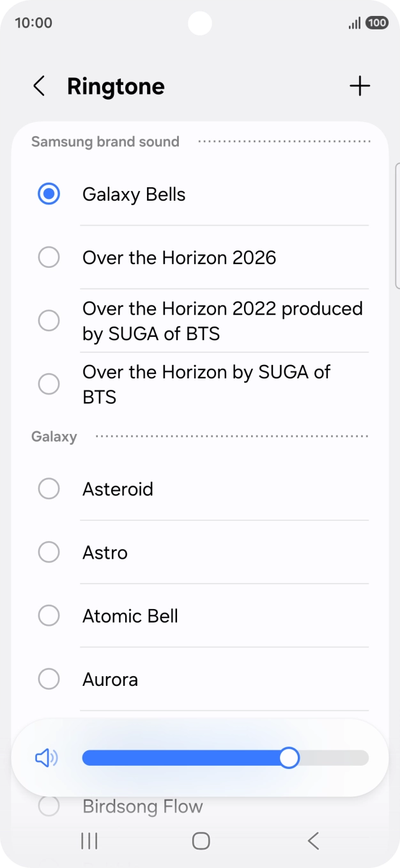Tap the Galaxy section header
Screen dimensions: 400x868
[54, 436]
